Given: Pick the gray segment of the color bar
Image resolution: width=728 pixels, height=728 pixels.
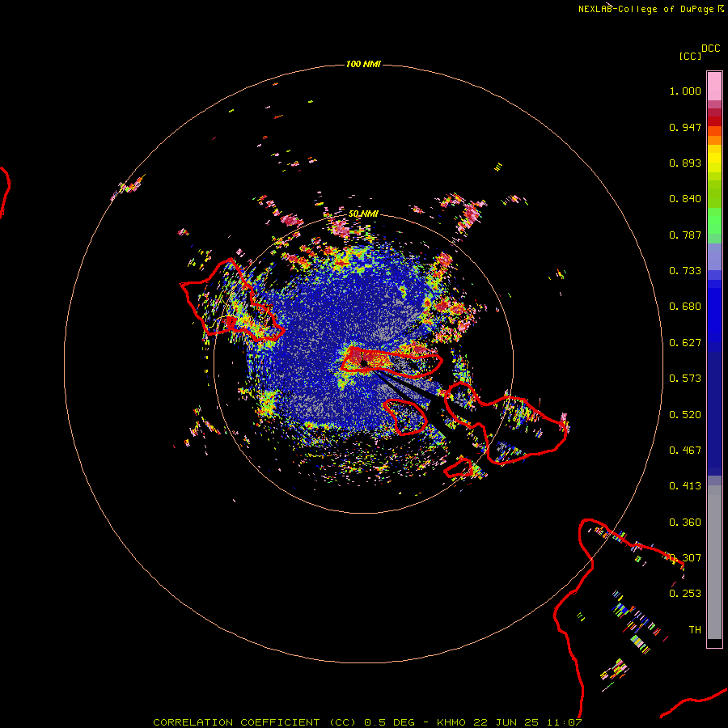Looking at the screenshot, I should 714,562.
